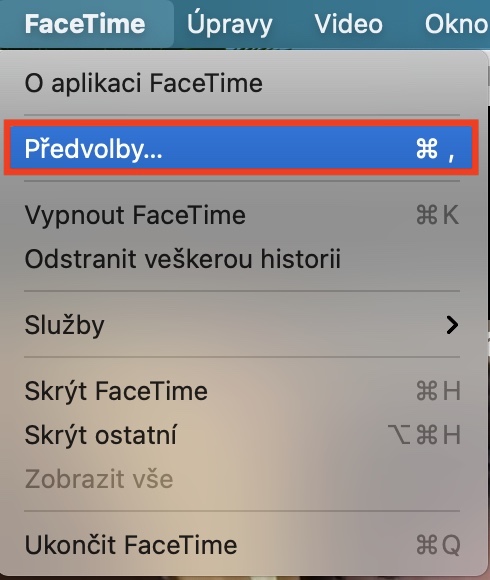Click the ⌘H shortcut beside Skrýt FaceTime
The height and width of the screenshot is (580, 490).
click(x=438, y=391)
